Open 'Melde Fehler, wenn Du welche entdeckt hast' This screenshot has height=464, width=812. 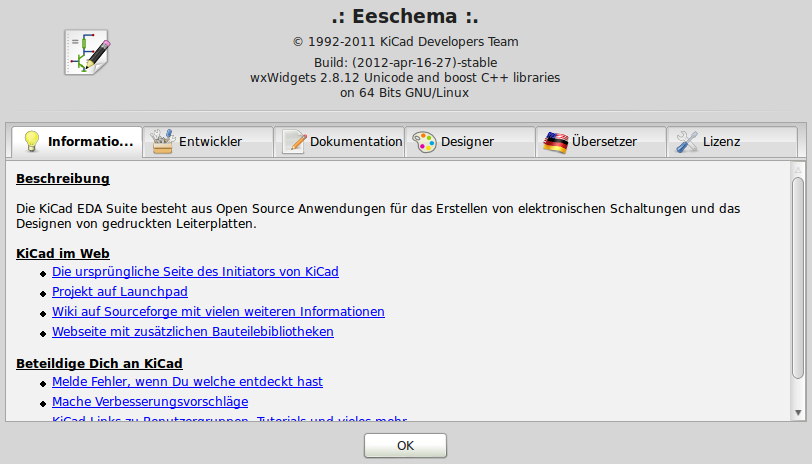pyautogui.click(x=187, y=382)
